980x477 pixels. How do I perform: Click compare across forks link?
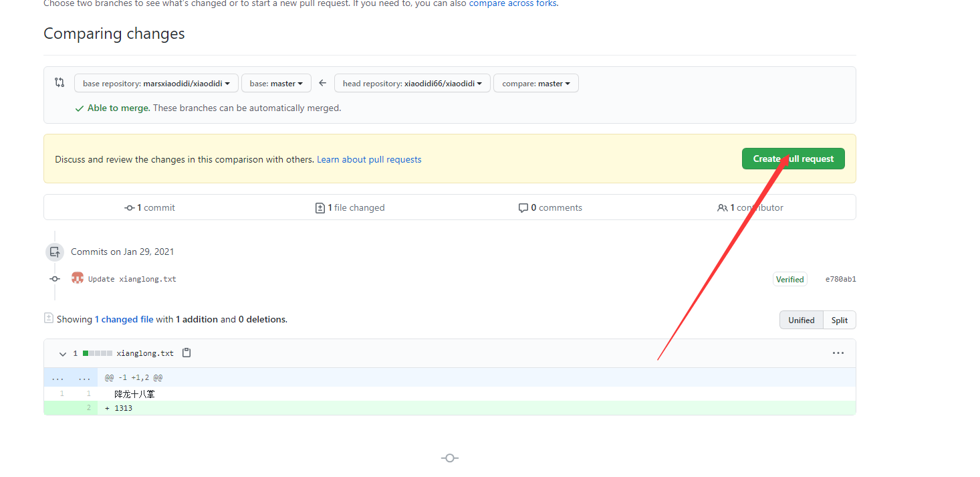coord(513,3)
